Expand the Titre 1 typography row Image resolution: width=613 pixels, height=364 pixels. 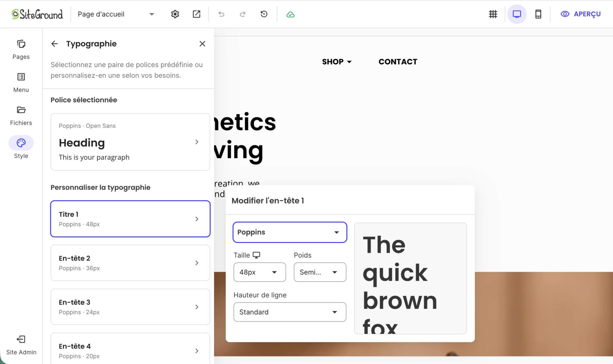(130, 219)
